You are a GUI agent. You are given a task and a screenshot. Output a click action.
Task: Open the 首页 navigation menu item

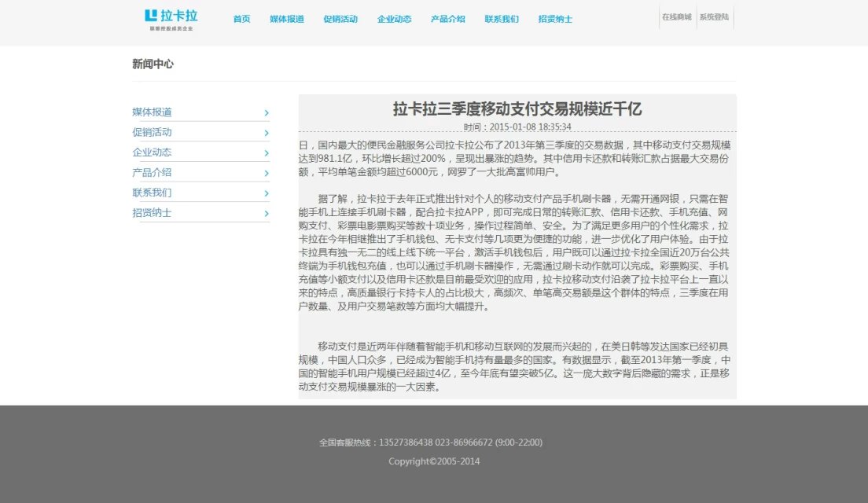pyautogui.click(x=241, y=19)
